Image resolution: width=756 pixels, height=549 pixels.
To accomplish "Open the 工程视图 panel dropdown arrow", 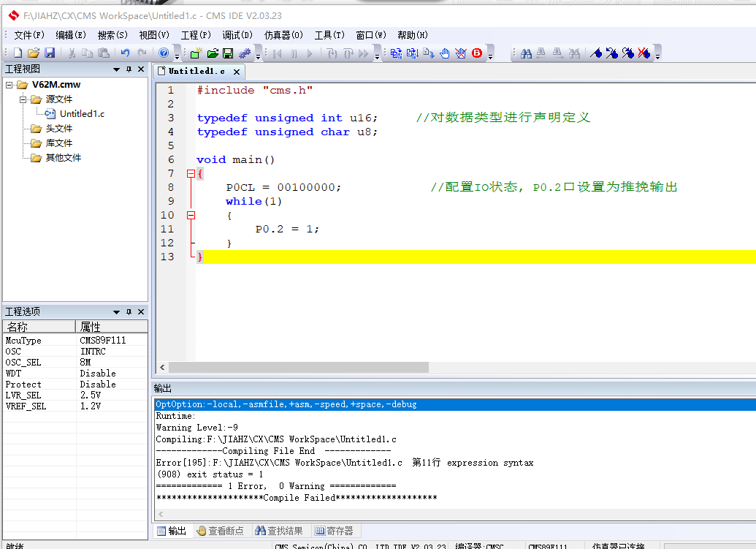I will coord(116,69).
